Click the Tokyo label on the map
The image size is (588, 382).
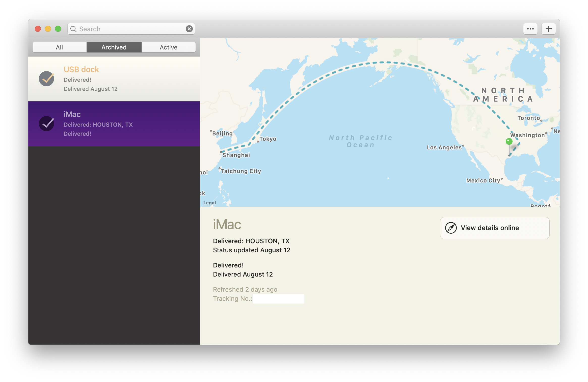(268, 139)
